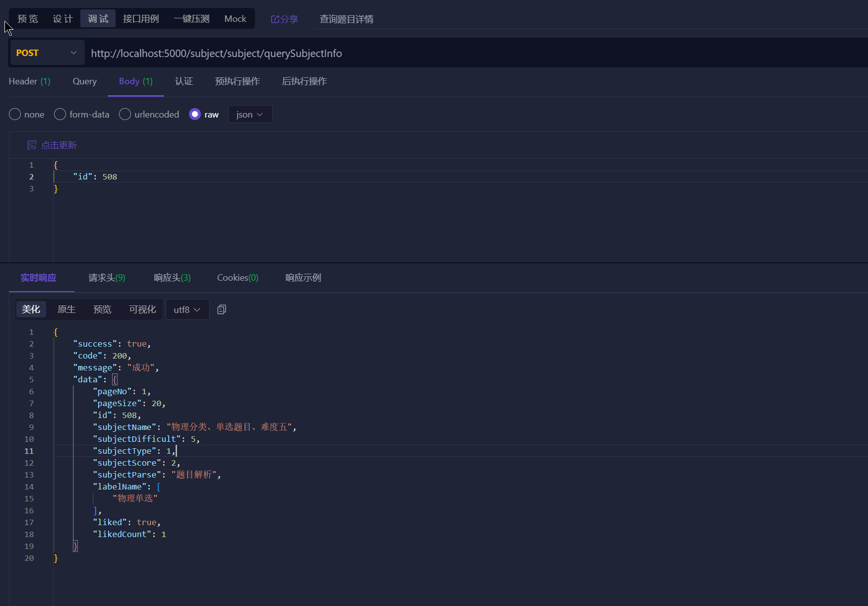This screenshot has width=868, height=606.
Task: Click the "物理单选" array value
Action: (x=135, y=498)
